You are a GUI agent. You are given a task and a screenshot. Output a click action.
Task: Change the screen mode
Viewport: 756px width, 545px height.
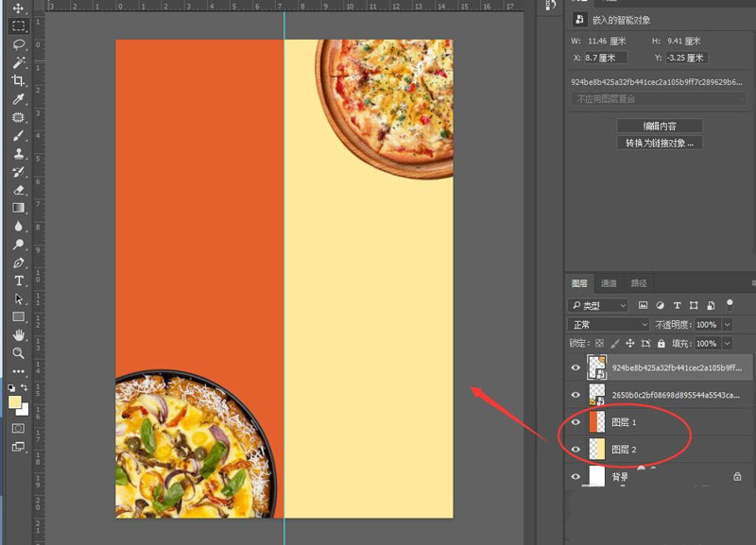pos(18,447)
